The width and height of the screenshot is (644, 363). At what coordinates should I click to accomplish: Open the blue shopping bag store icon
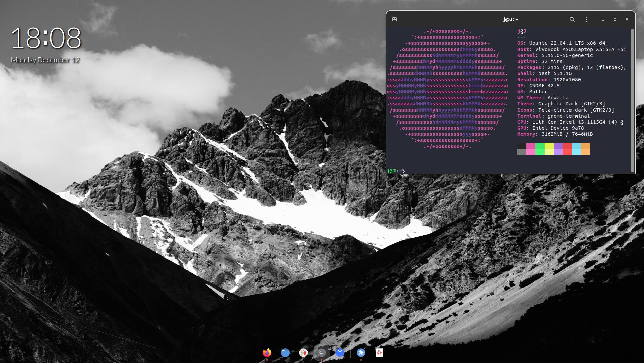pyautogui.click(x=340, y=353)
